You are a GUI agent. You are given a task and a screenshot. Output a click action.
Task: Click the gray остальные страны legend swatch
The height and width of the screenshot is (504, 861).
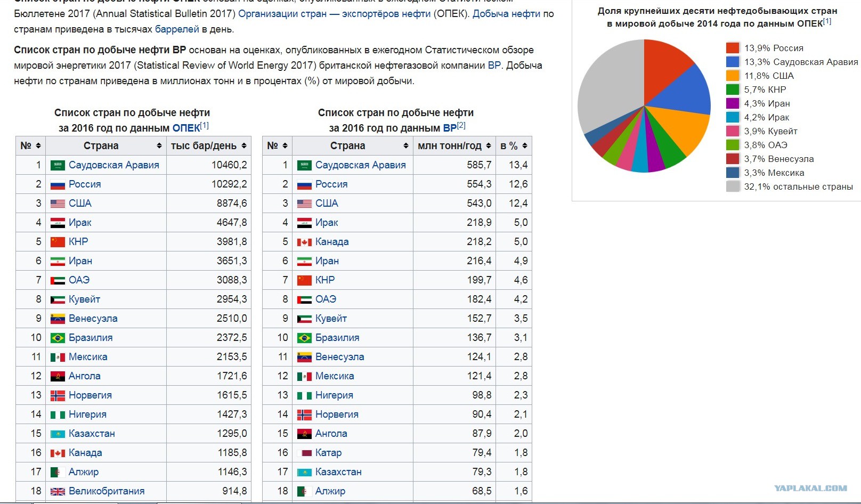click(x=733, y=186)
